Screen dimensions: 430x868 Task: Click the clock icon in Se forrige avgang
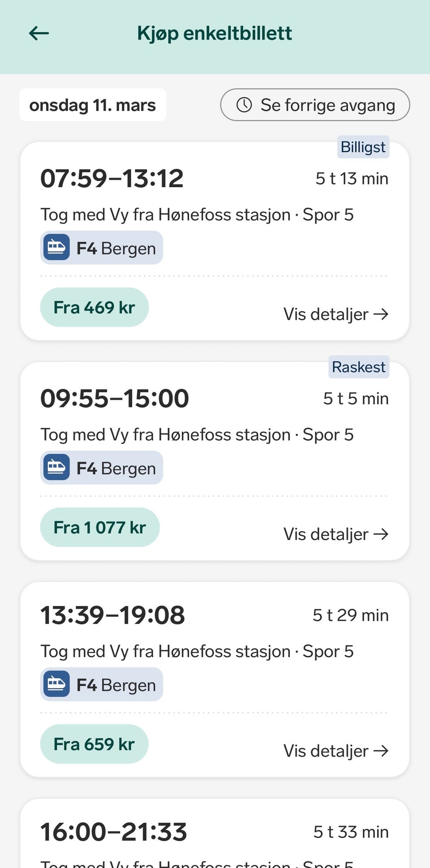pos(244,105)
